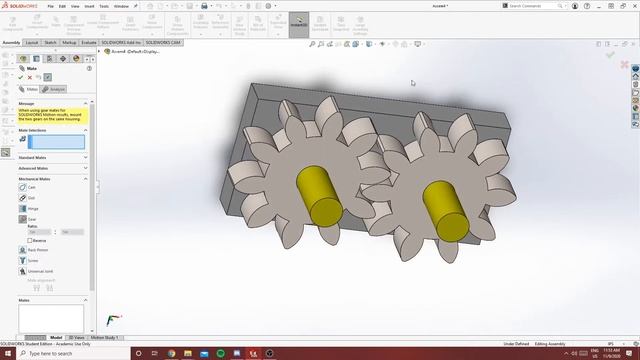The height and width of the screenshot is (360, 640).
Task: Open the Window menu
Action: 121,6
